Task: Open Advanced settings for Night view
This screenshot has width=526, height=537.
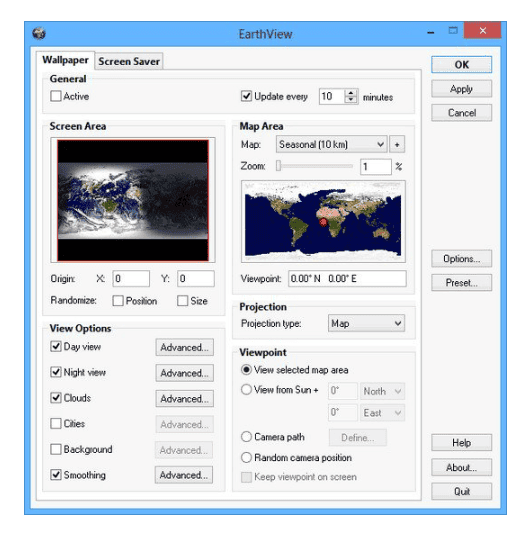Action: point(185,373)
